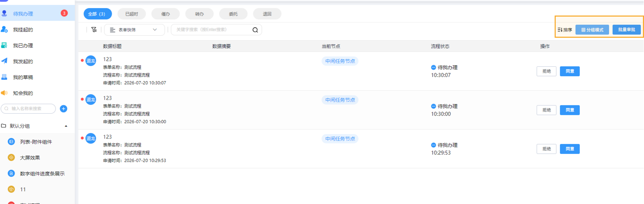This screenshot has width=644, height=204.
Task: Collapse the 默认分组 group arrow
Action: [66, 126]
